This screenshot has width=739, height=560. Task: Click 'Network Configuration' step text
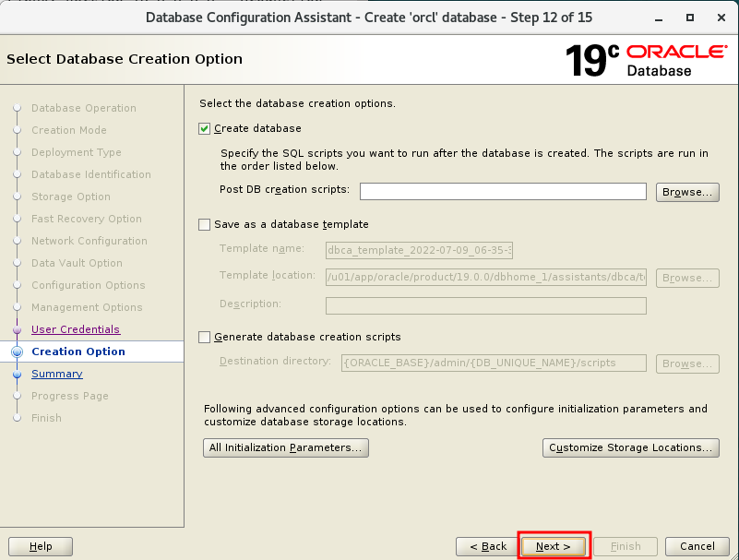(x=89, y=241)
